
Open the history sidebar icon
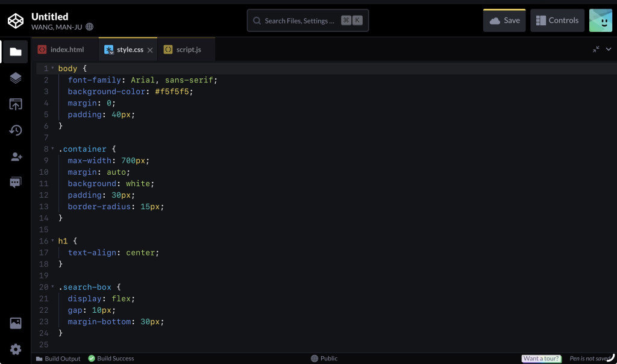pyautogui.click(x=15, y=130)
